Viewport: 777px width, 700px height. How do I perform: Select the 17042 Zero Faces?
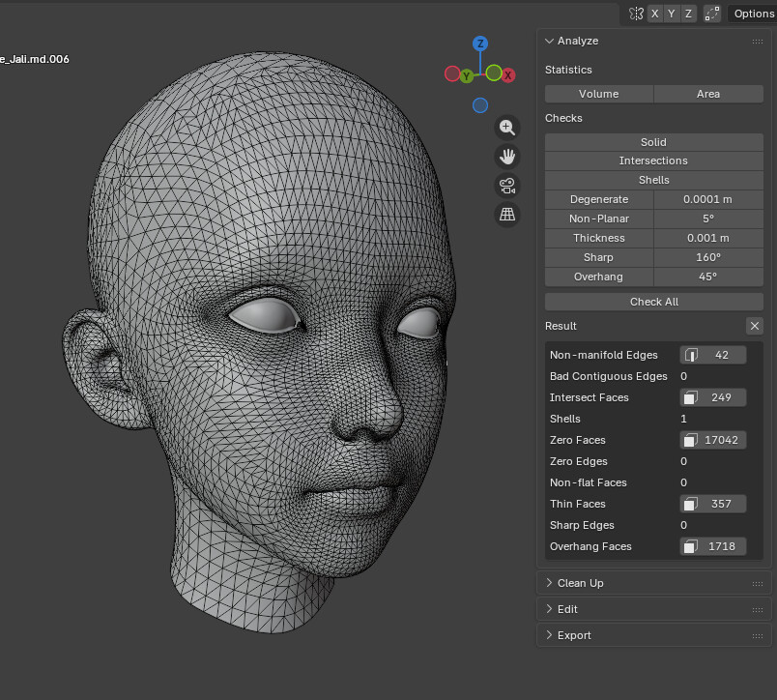pos(712,440)
